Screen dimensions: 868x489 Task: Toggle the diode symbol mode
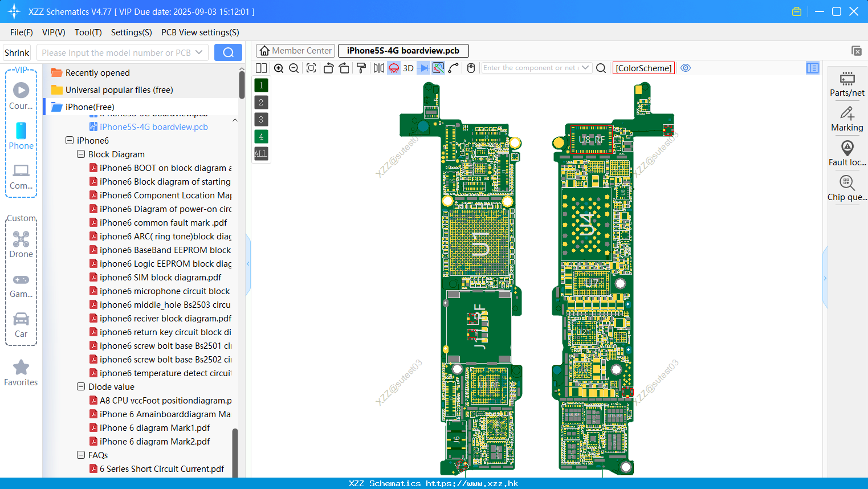pos(423,68)
